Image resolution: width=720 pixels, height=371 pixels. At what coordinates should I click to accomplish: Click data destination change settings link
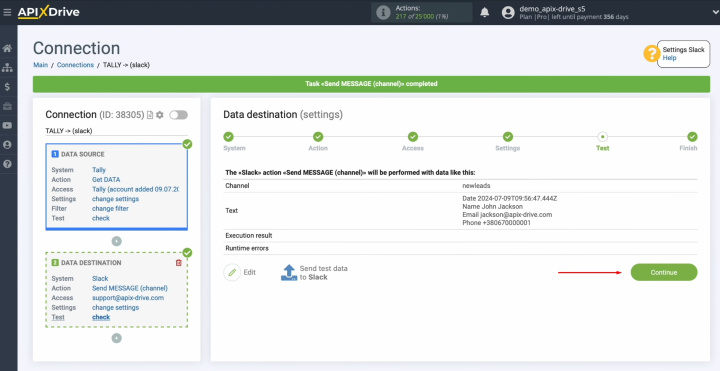click(x=115, y=308)
